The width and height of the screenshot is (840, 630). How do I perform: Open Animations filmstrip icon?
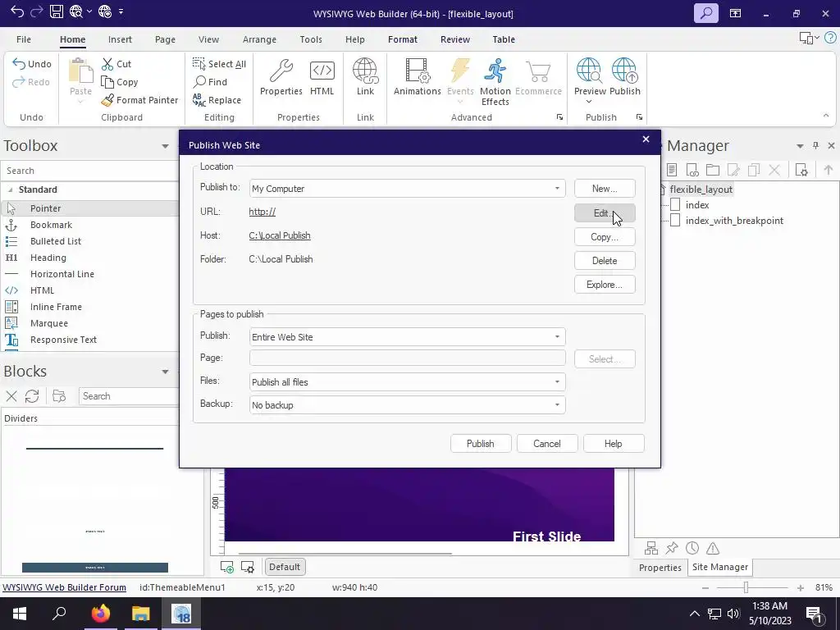point(418,78)
